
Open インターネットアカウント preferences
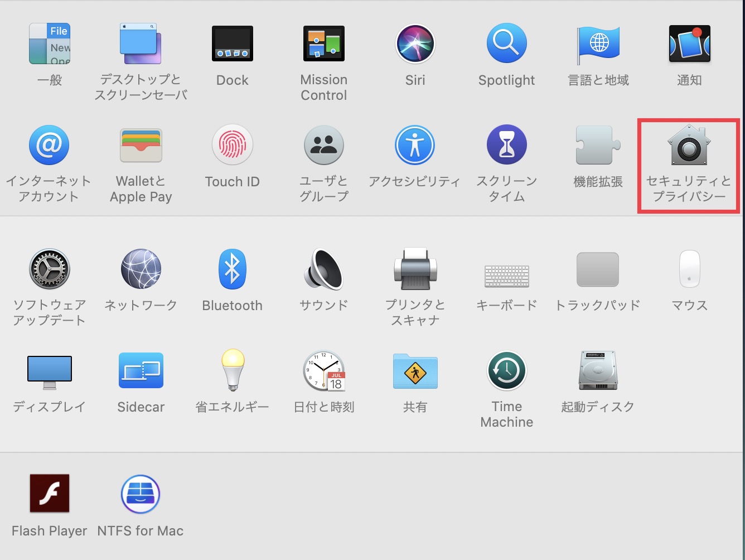click(x=49, y=145)
